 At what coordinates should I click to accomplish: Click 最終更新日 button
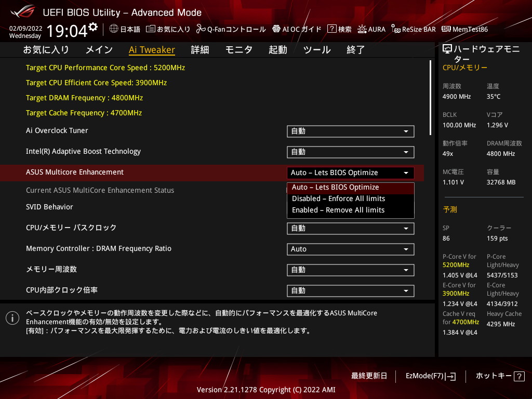click(x=369, y=376)
